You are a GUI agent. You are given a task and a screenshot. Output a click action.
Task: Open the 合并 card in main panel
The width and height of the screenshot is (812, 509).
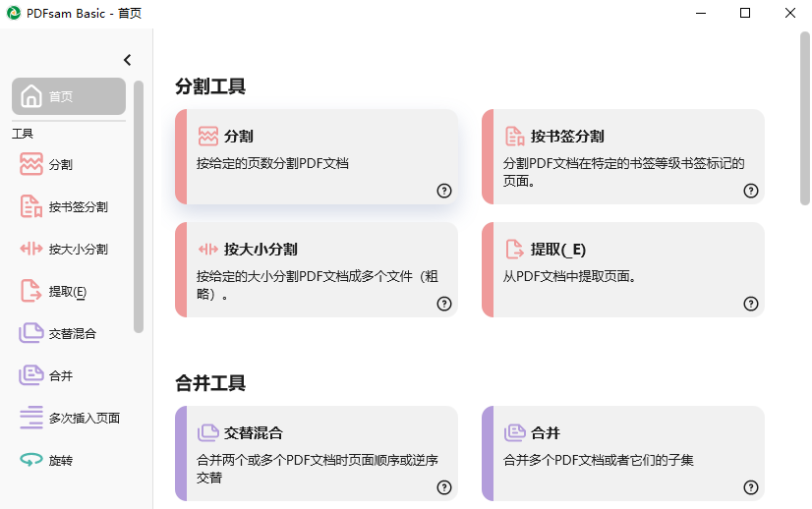click(x=621, y=452)
